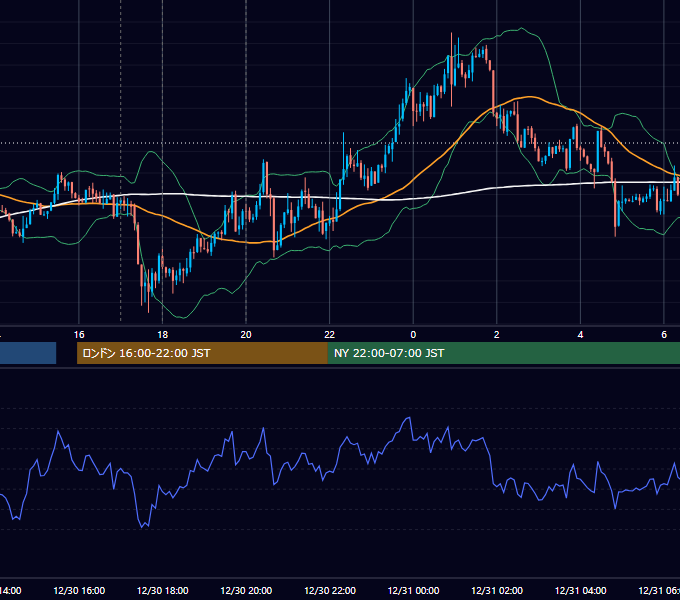Click the 12/30 22:00 date label

pos(330,591)
